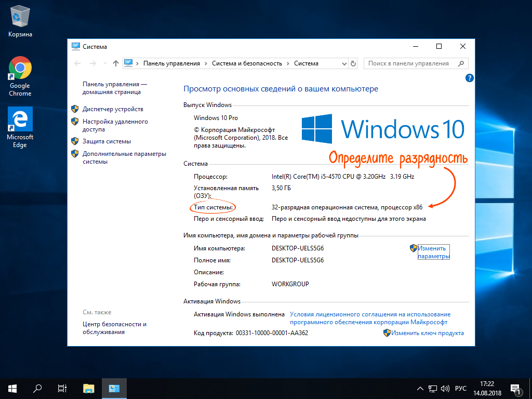Open Защита системы link
This screenshot has width=532, height=399.
tap(107, 141)
